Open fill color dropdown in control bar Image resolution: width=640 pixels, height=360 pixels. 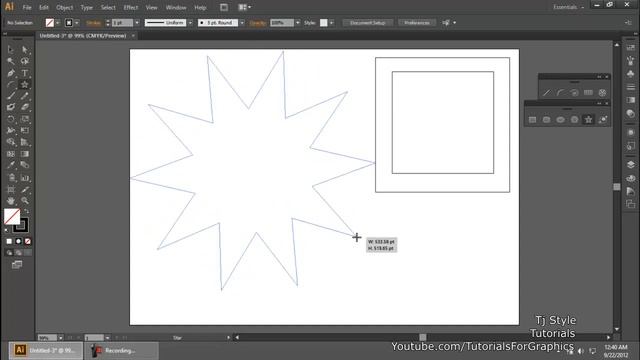[58, 23]
